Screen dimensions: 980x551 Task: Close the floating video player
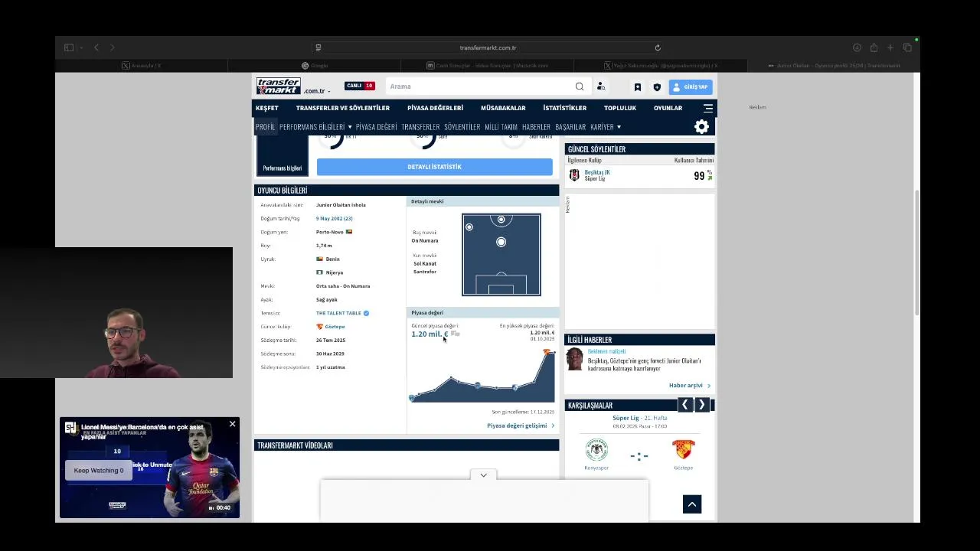click(232, 424)
